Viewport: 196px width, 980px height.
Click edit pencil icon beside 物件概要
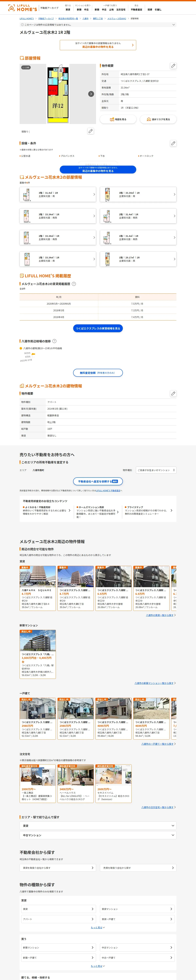point(173,66)
